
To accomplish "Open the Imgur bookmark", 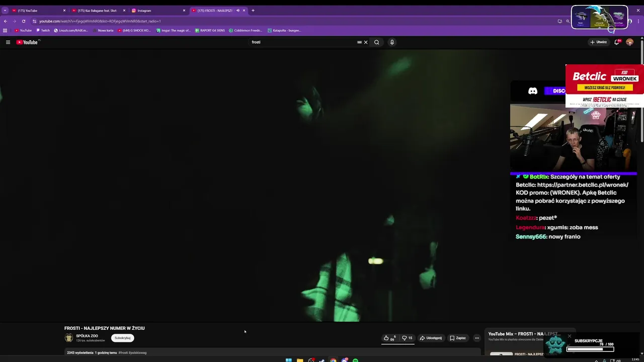I will [174, 30].
